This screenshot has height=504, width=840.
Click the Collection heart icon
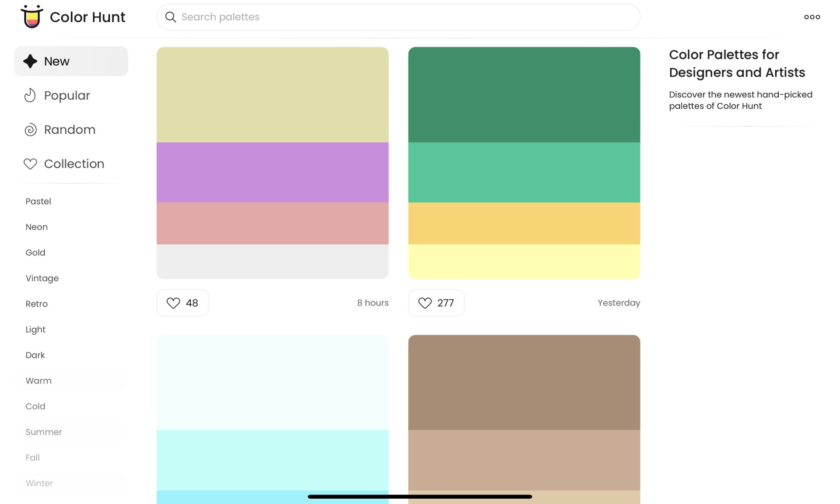[30, 164]
